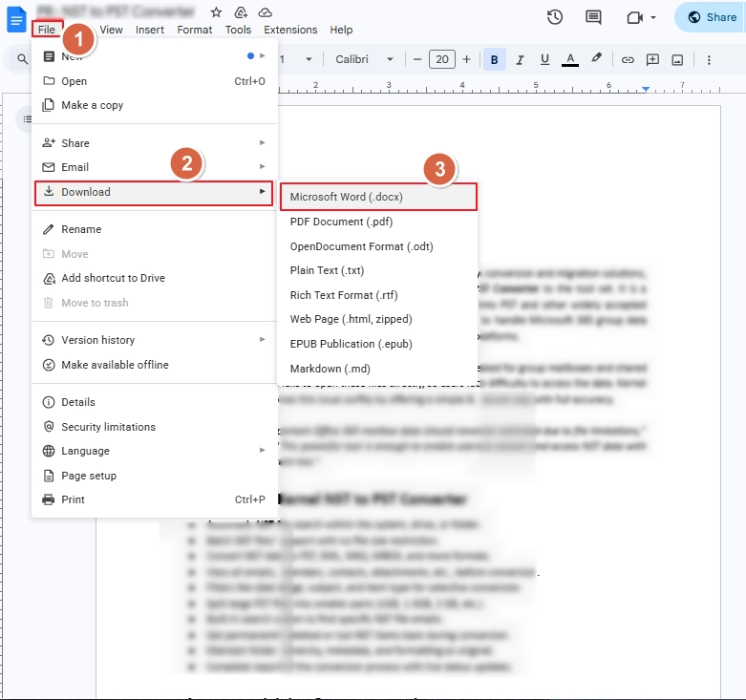Insert a link with the chain icon
Image resolution: width=746 pixels, height=700 pixels.
[628, 59]
